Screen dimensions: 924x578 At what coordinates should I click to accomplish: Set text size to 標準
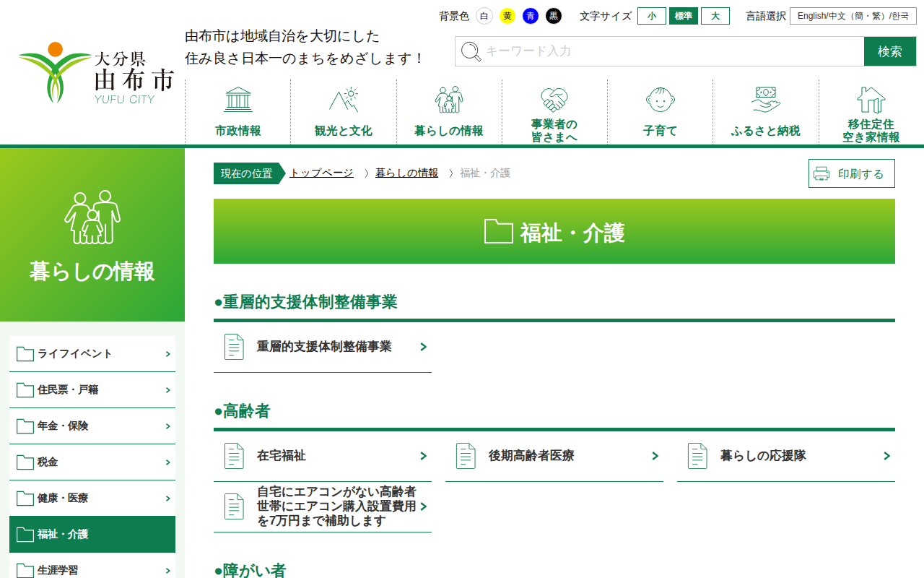click(683, 16)
